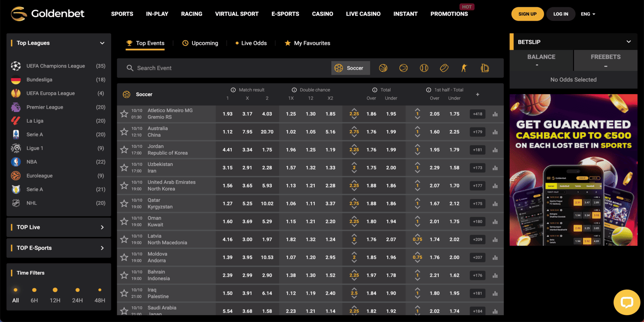Increase the Total line for Uzbekistan vs Iran
Image resolution: width=644 pixels, height=322 pixels.
pyautogui.click(x=354, y=163)
